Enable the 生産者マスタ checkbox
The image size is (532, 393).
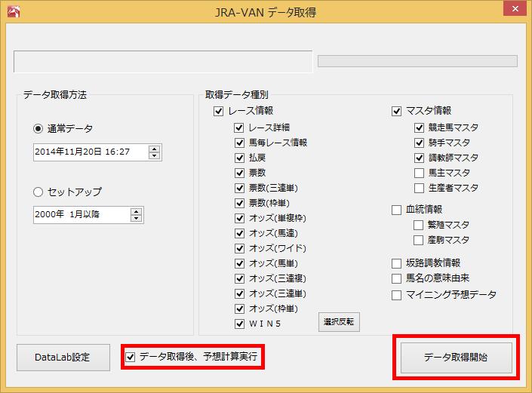(x=419, y=188)
